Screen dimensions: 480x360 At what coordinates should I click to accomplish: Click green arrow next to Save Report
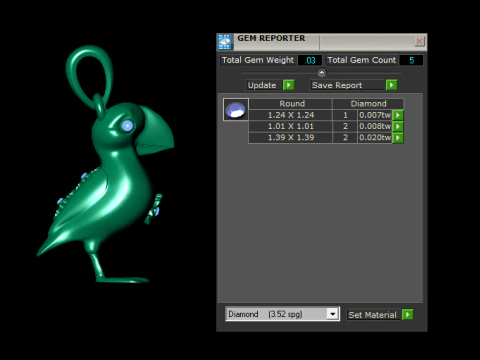pyautogui.click(x=391, y=85)
